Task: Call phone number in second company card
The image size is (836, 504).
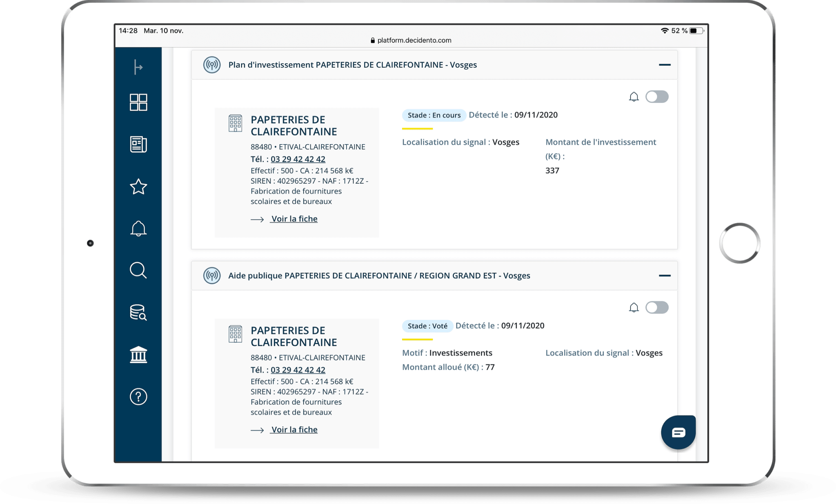Action: [298, 370]
